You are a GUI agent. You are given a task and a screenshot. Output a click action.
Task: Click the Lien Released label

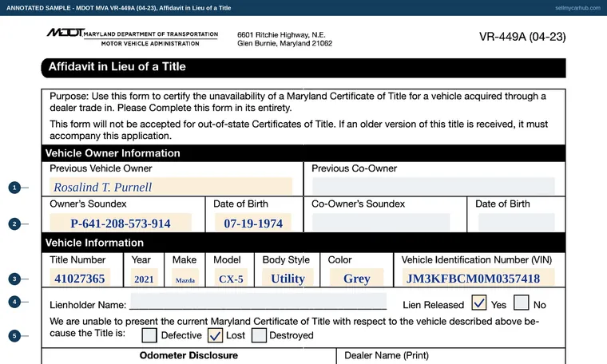click(433, 305)
